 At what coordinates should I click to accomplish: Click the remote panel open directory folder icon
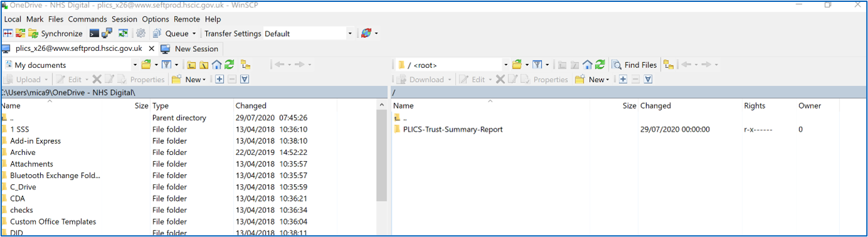pos(517,65)
